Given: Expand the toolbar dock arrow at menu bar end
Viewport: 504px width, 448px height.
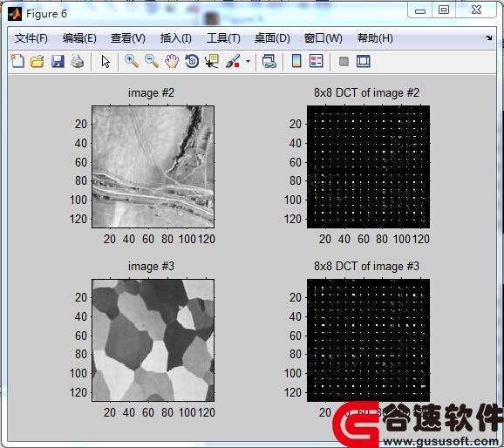Looking at the screenshot, I should 489,38.
